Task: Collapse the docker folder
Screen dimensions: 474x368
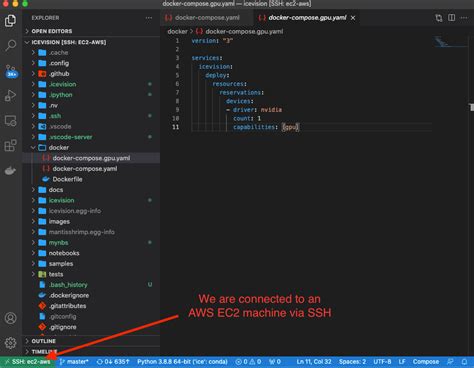Action: [x=91, y=148]
